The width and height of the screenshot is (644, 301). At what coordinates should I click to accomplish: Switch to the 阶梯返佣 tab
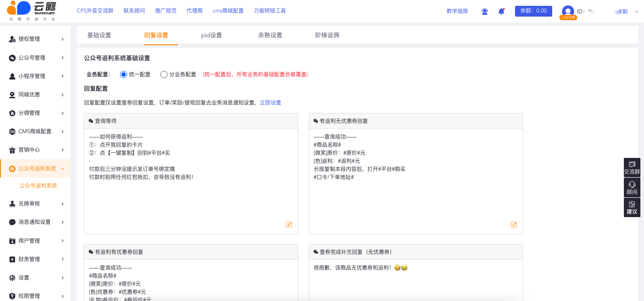pyautogui.click(x=327, y=35)
